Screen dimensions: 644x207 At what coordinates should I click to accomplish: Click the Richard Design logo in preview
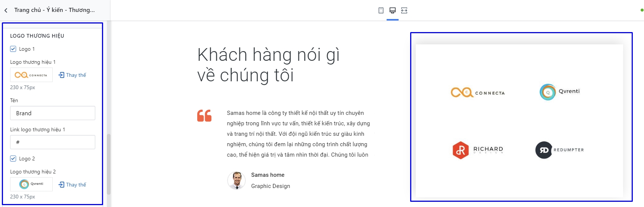pyautogui.click(x=478, y=150)
